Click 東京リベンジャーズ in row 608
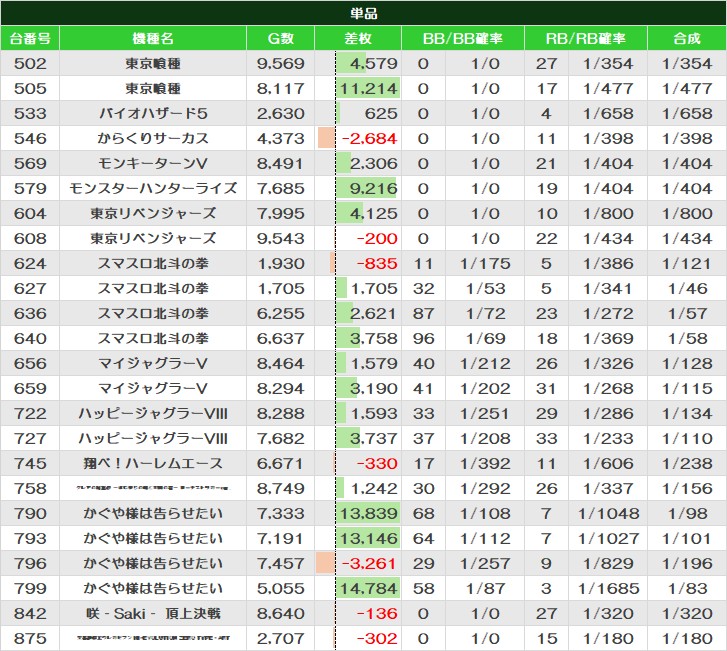The height and width of the screenshot is (651, 727). click(153, 239)
